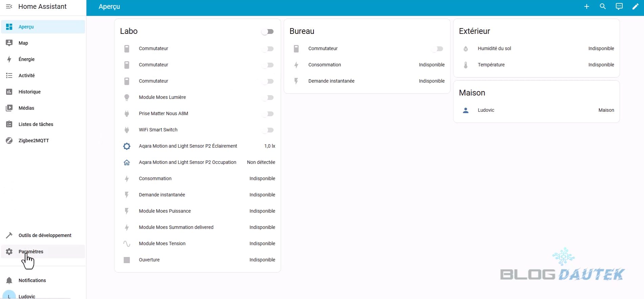Click the Aqara Occupation home icon

pos(127,162)
